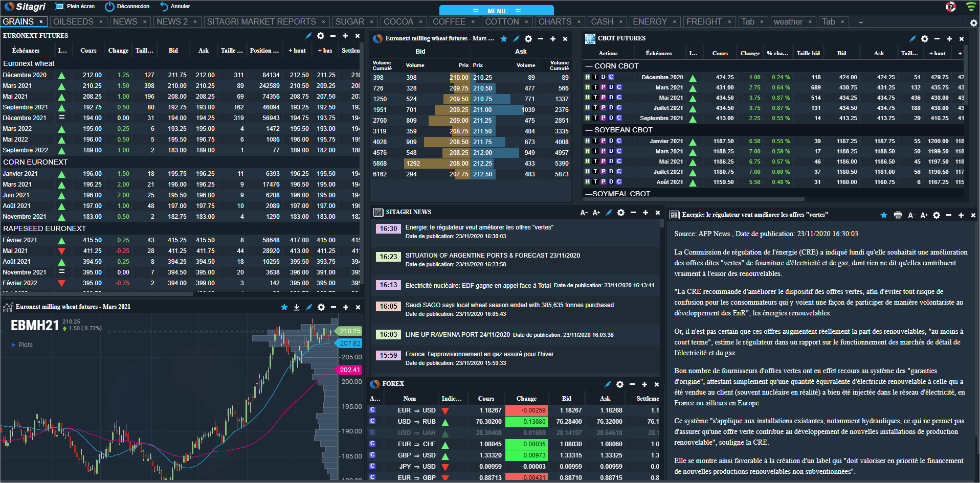Check the wifi connection status icon

click(971, 7)
